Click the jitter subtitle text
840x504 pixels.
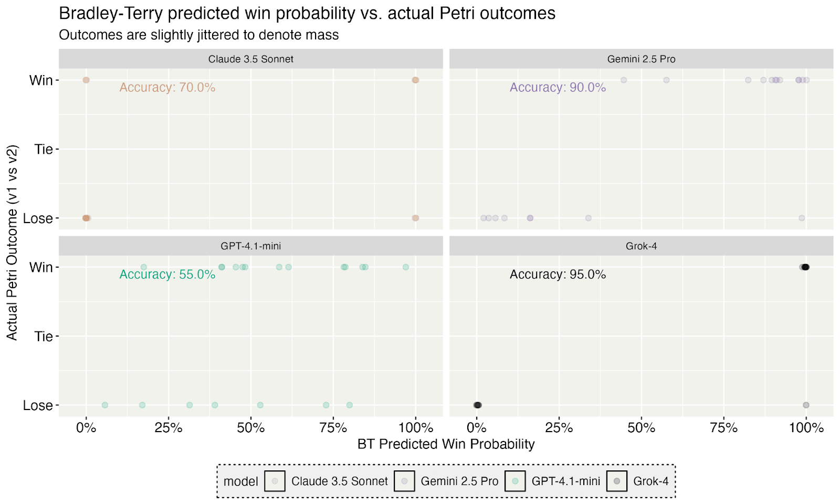pyautogui.click(x=198, y=35)
